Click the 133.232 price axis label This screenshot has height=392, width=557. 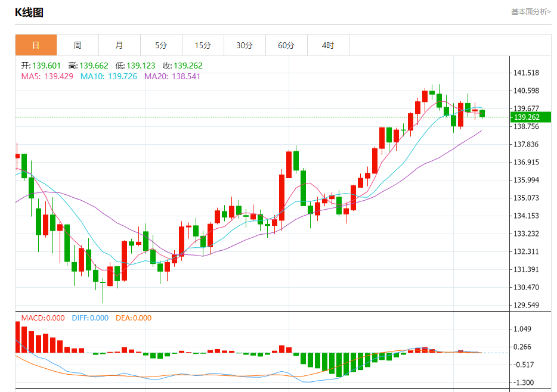point(527,234)
